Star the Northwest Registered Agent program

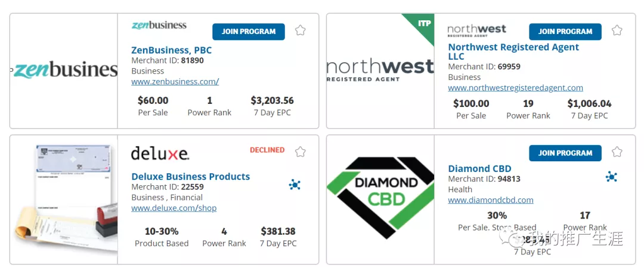click(617, 30)
